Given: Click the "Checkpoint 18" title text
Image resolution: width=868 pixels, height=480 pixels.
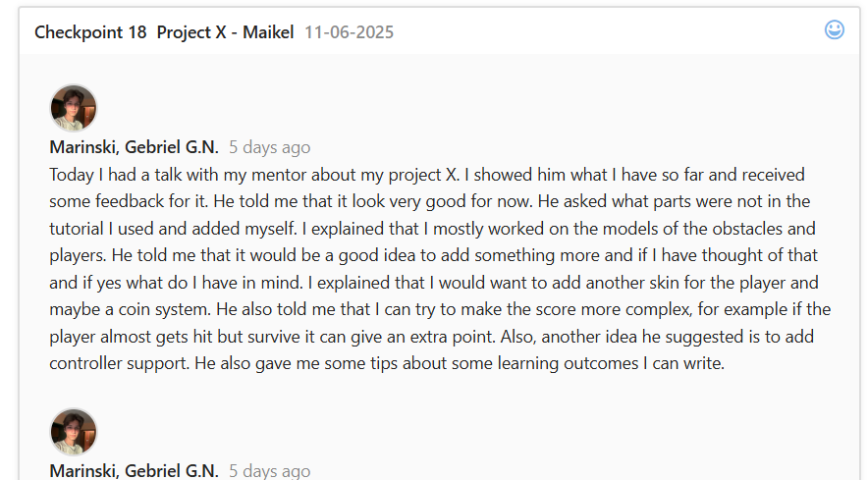Looking at the screenshot, I should [90, 32].
